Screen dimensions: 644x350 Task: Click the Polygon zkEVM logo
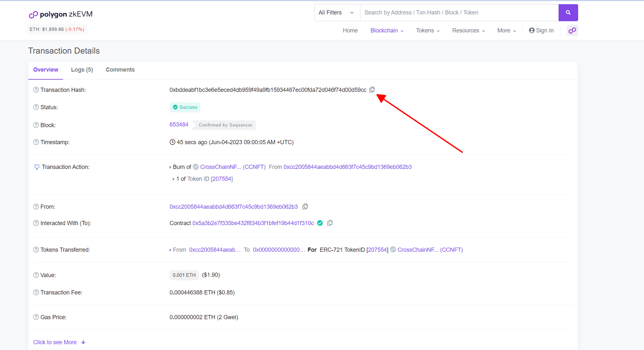click(x=61, y=14)
